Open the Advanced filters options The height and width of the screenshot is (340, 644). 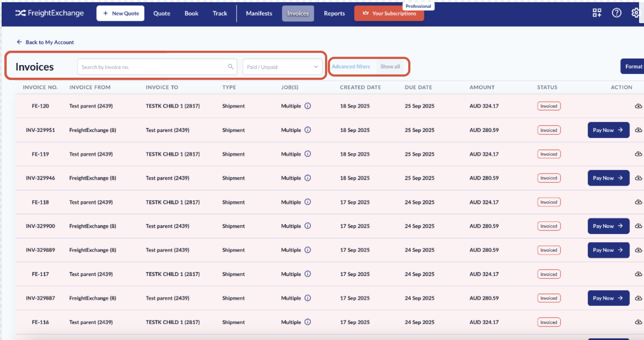(351, 67)
